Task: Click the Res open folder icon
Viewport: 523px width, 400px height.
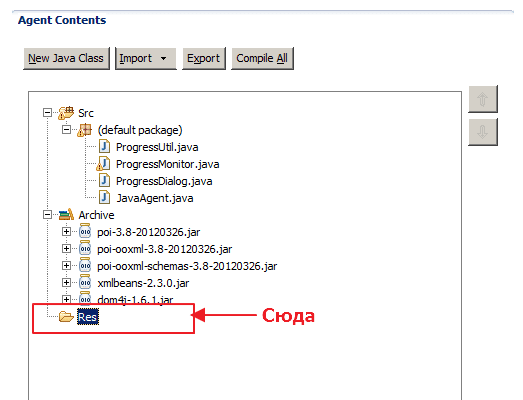Action: [x=66, y=316]
